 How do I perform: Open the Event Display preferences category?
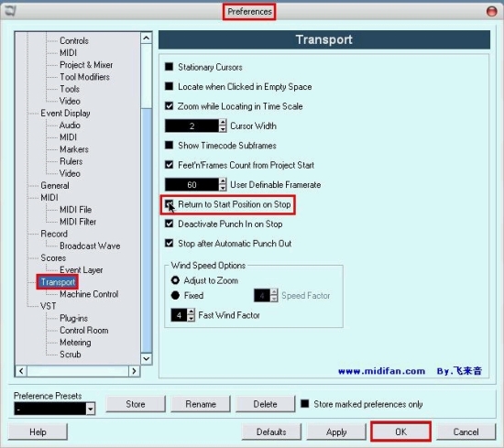[x=65, y=113]
